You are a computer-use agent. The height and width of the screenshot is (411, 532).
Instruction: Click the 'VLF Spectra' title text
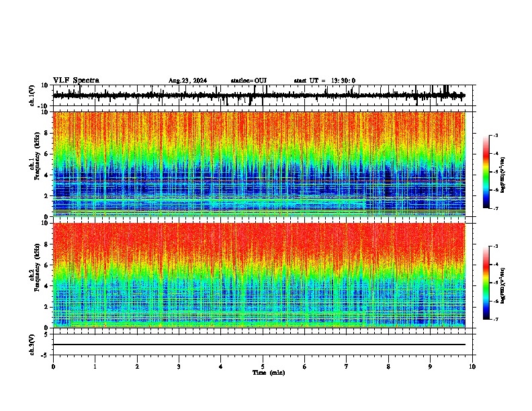76,81
